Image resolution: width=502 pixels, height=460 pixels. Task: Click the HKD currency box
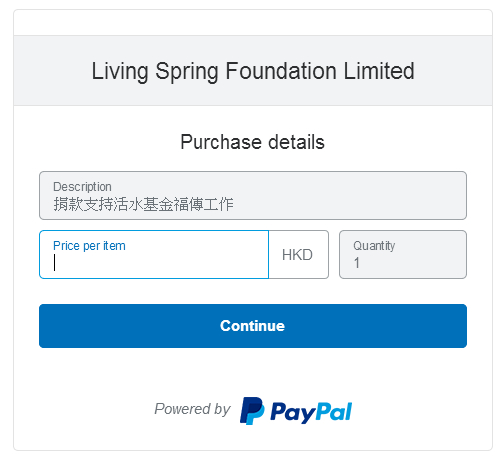(x=298, y=254)
